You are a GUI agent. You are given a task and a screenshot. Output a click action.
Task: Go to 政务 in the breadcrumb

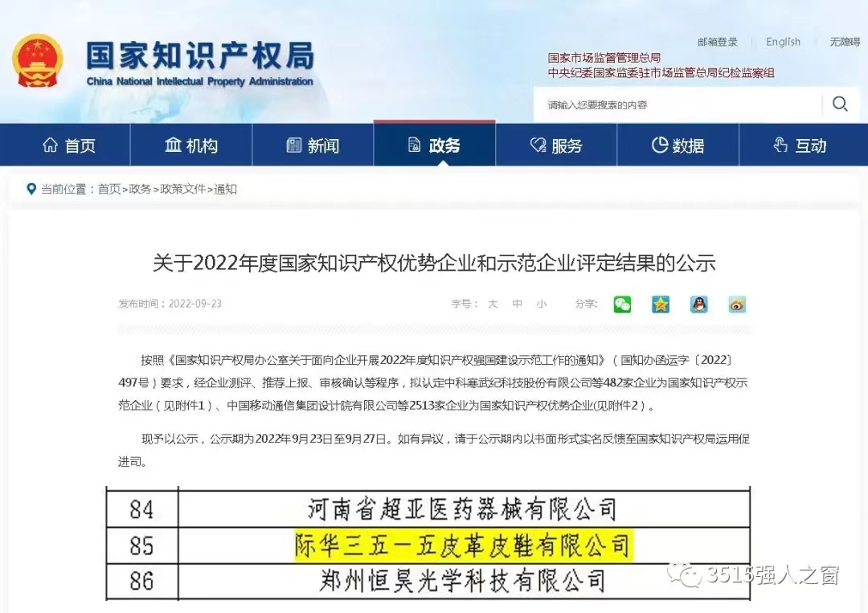(140, 190)
